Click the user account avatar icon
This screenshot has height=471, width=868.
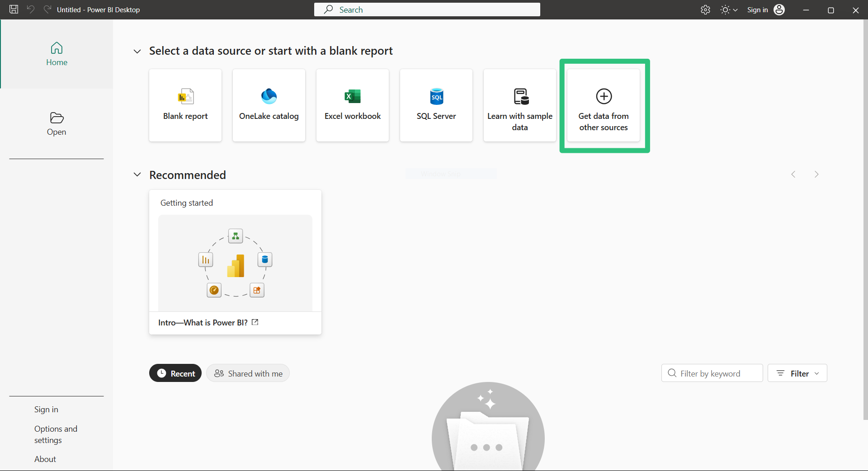pyautogui.click(x=779, y=9)
